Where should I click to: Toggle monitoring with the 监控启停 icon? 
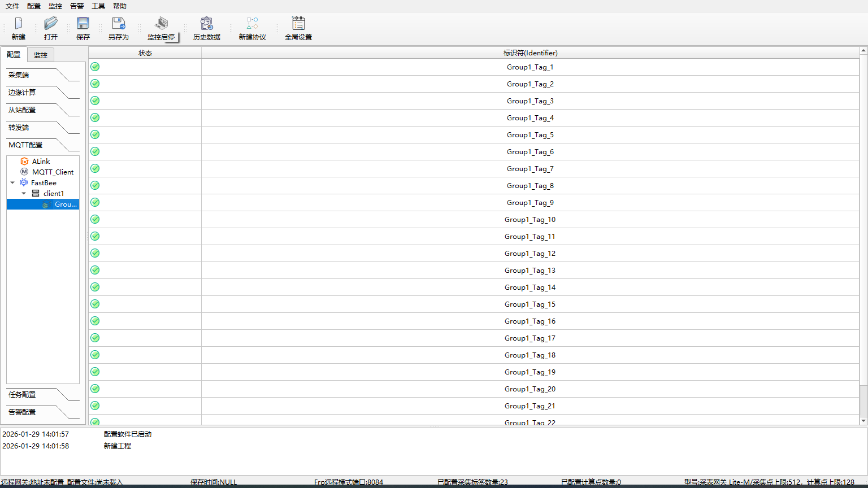tap(161, 24)
